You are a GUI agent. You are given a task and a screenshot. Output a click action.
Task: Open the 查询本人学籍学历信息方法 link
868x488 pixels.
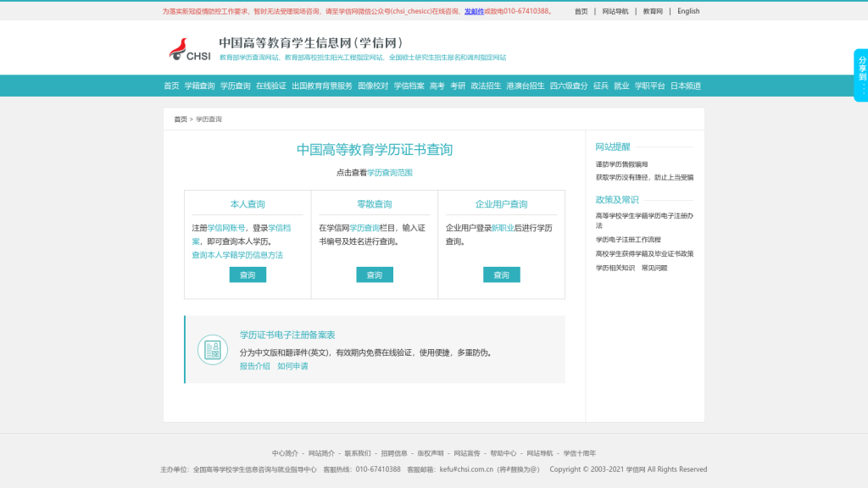pyautogui.click(x=237, y=255)
